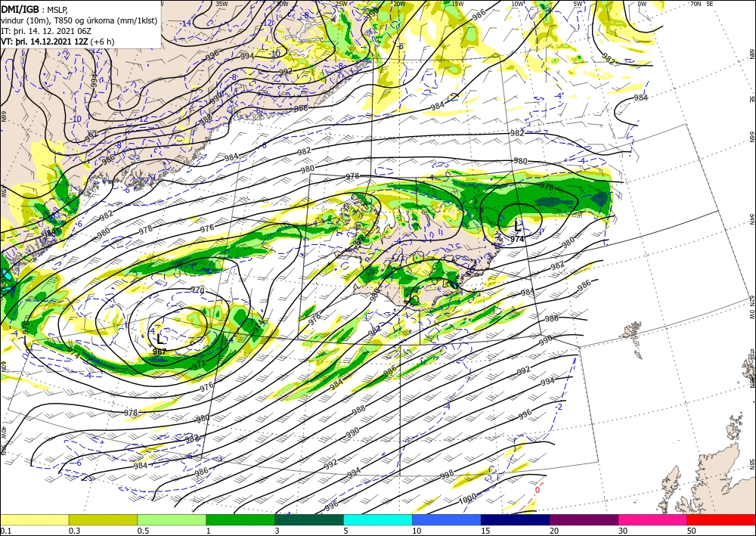Click the L marker above pressure 974
Image resolution: width=756 pixels, height=536 pixels.
pos(517,225)
